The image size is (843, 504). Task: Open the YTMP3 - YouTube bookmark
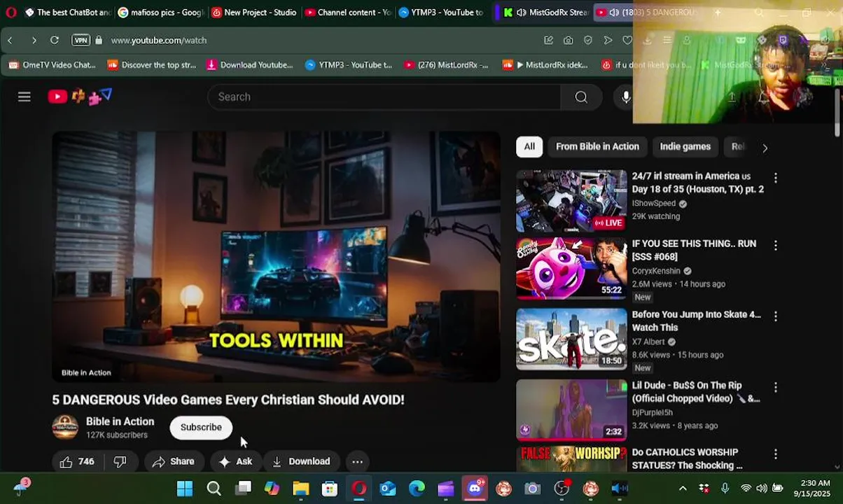pyautogui.click(x=349, y=65)
